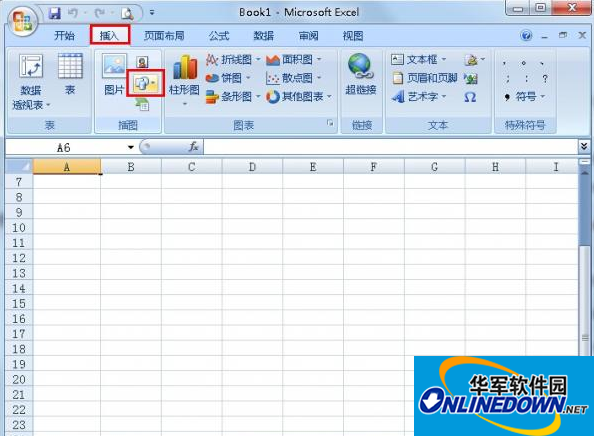Open the Shapes gallery button
The height and width of the screenshot is (436, 594).
pyautogui.click(x=145, y=83)
